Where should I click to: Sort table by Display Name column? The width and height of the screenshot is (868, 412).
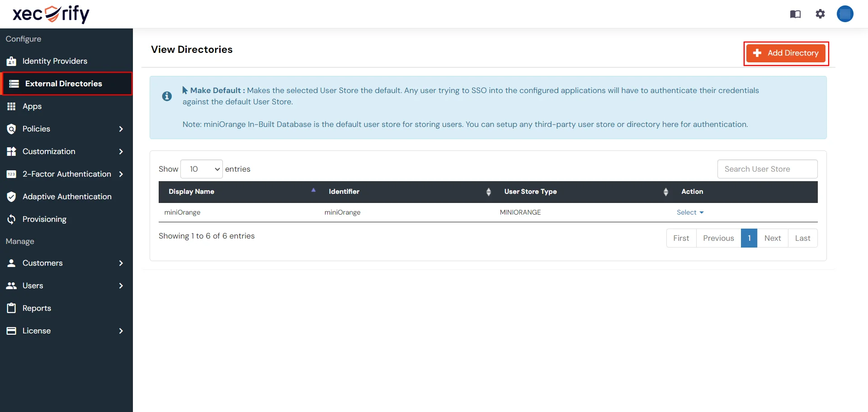point(313,190)
